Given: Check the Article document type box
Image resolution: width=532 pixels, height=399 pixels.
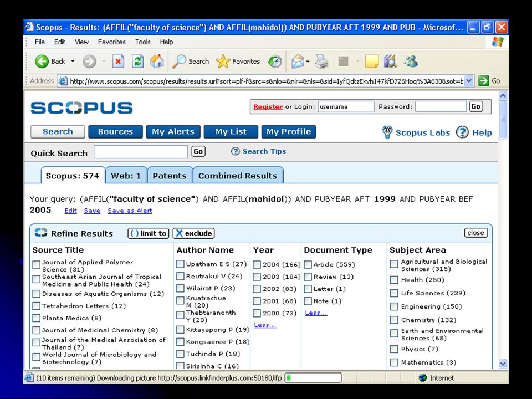Looking at the screenshot, I should [308, 265].
